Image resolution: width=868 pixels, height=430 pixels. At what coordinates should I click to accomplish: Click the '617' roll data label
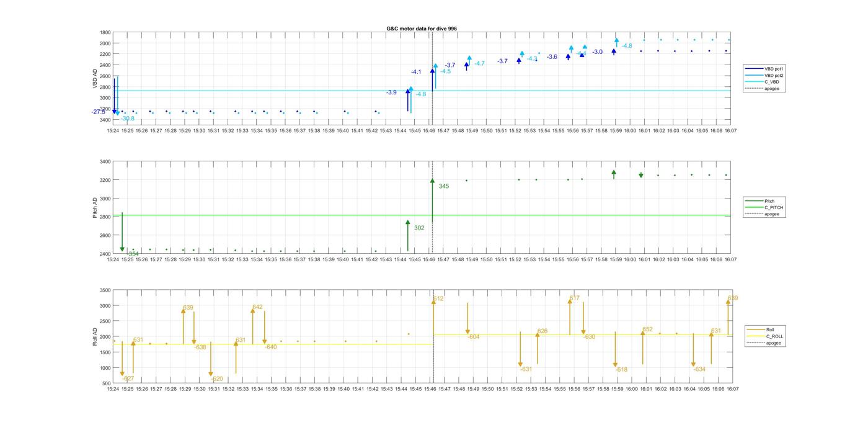[x=575, y=298]
